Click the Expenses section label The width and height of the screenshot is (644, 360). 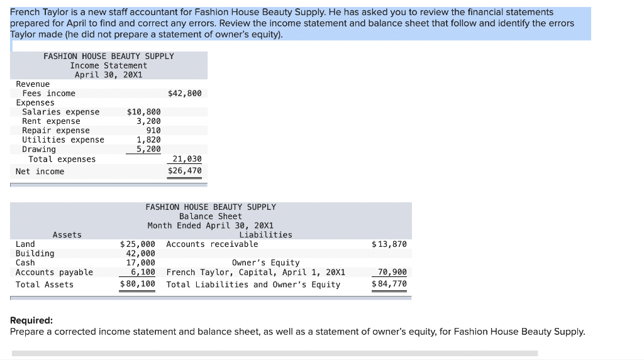[35, 102]
